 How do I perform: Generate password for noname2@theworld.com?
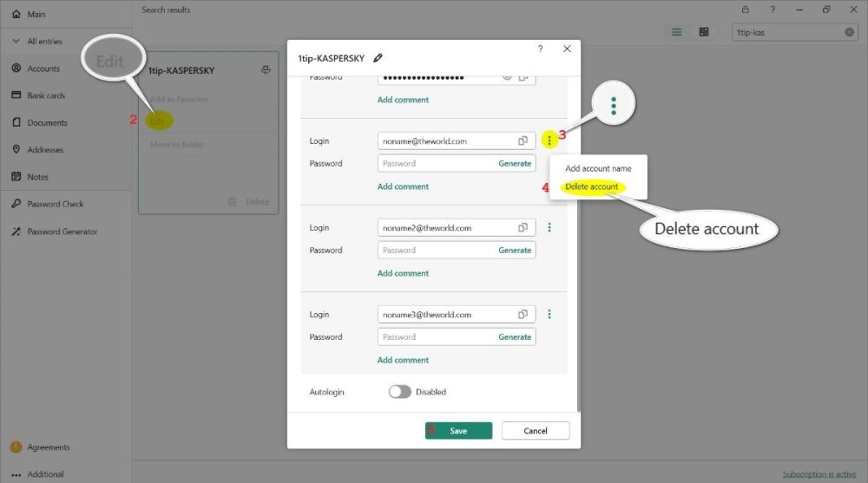pyautogui.click(x=514, y=250)
